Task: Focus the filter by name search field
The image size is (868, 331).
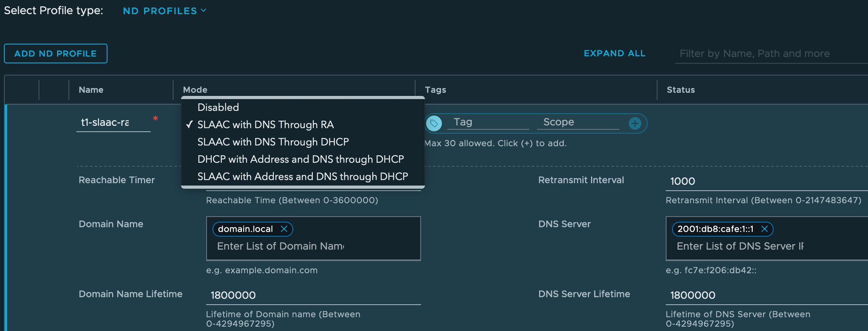Action: click(767, 54)
